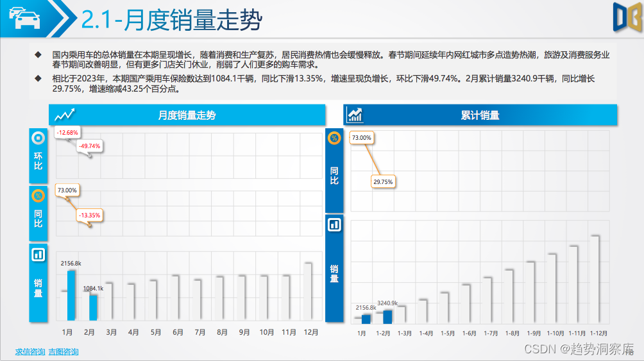The image size is (644, 361).
Task: Open the 吉图咨询 link
Action: tap(64, 351)
